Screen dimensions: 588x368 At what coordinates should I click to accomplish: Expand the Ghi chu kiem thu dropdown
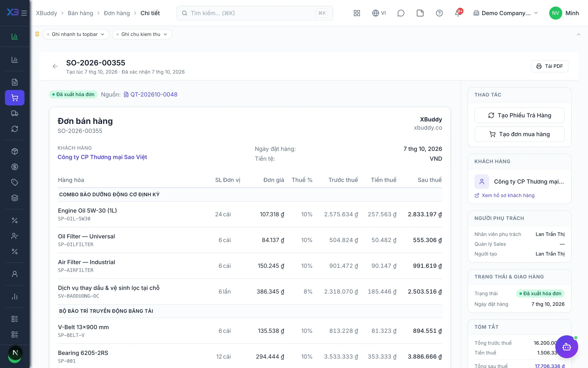click(x=142, y=34)
